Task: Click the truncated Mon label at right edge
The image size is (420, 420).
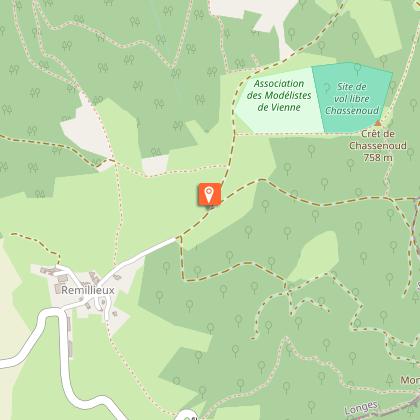Action: pos(410,380)
